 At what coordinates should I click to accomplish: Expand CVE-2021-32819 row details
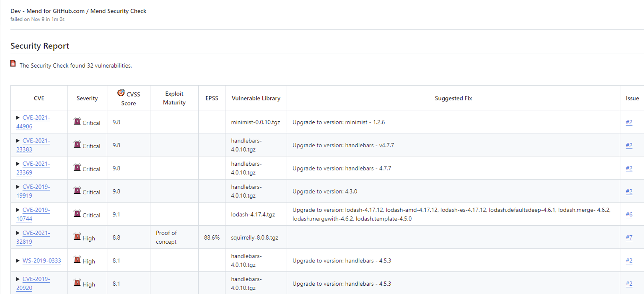tap(18, 233)
